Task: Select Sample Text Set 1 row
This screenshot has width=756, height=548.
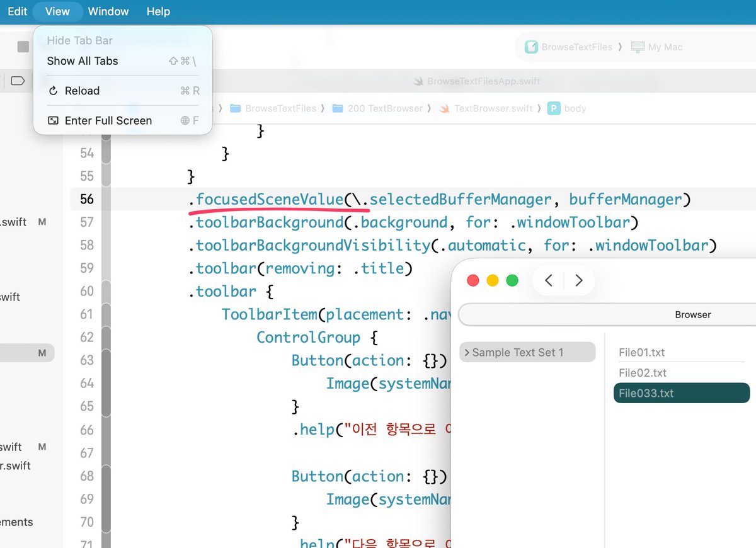Action: point(527,352)
